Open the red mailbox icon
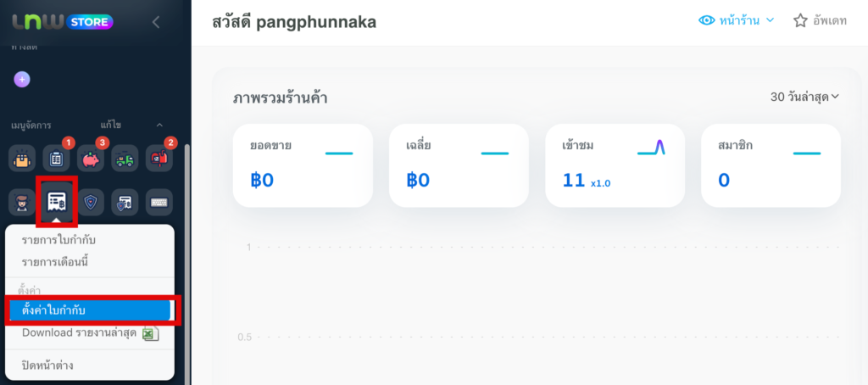 [159, 158]
